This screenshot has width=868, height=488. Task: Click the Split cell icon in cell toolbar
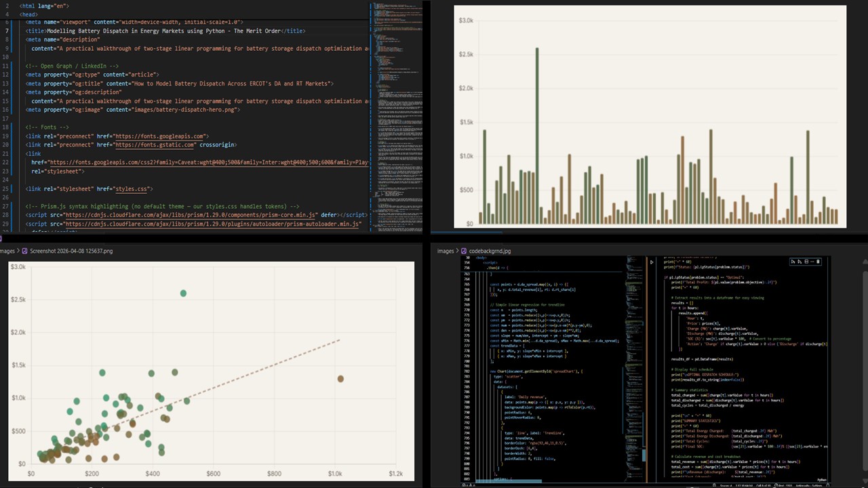click(805, 262)
